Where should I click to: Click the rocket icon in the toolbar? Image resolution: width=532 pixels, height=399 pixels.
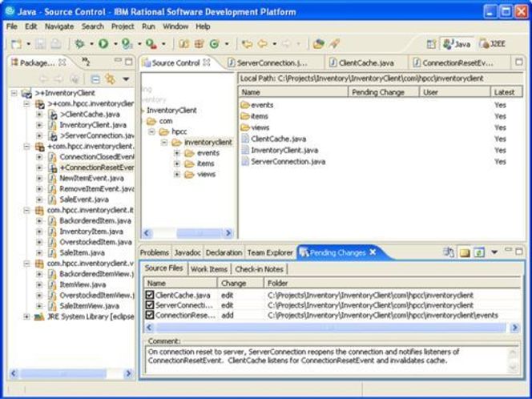(334, 44)
